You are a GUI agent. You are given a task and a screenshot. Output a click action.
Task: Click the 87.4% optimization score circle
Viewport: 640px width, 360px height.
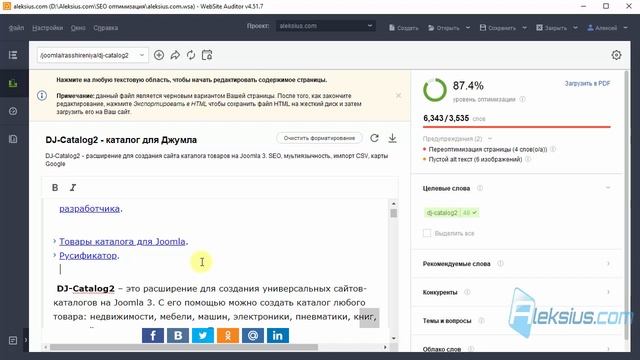435,90
